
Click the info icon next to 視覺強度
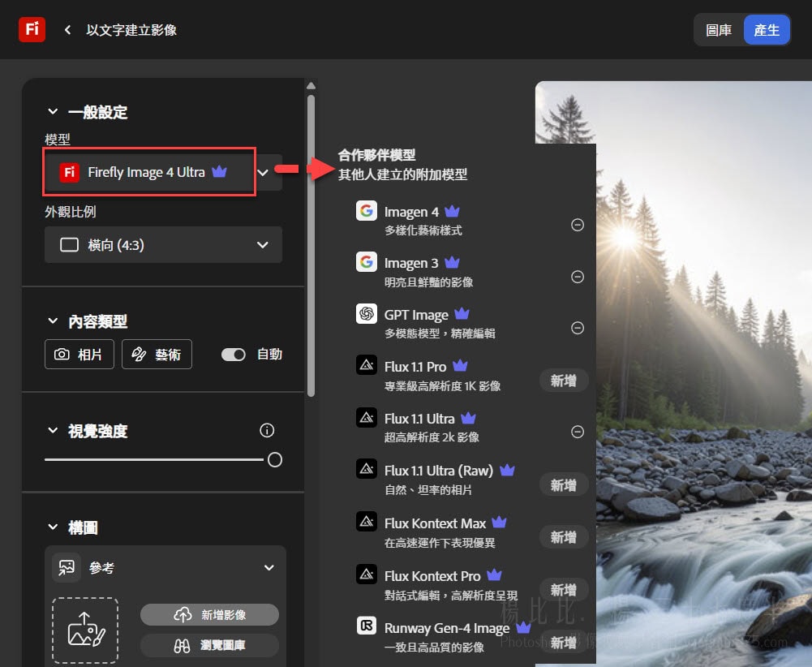267,430
